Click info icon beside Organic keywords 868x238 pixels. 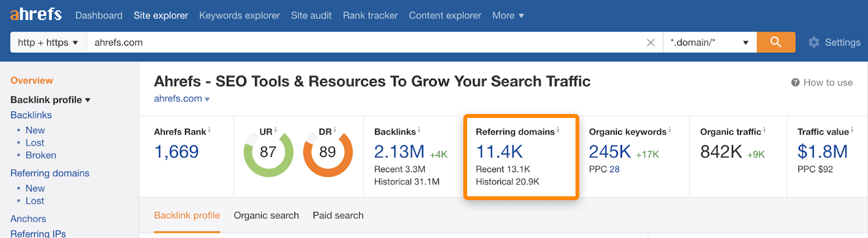point(669,130)
